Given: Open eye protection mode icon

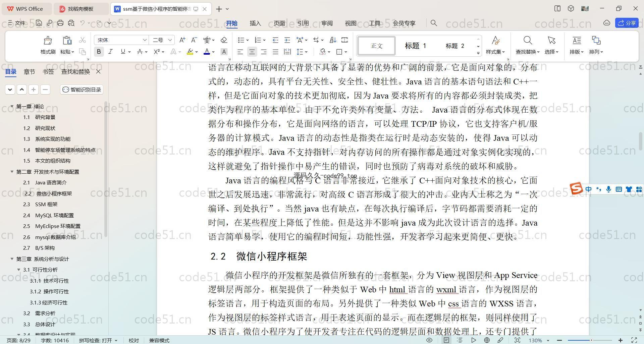Looking at the screenshot, I should point(429,340).
